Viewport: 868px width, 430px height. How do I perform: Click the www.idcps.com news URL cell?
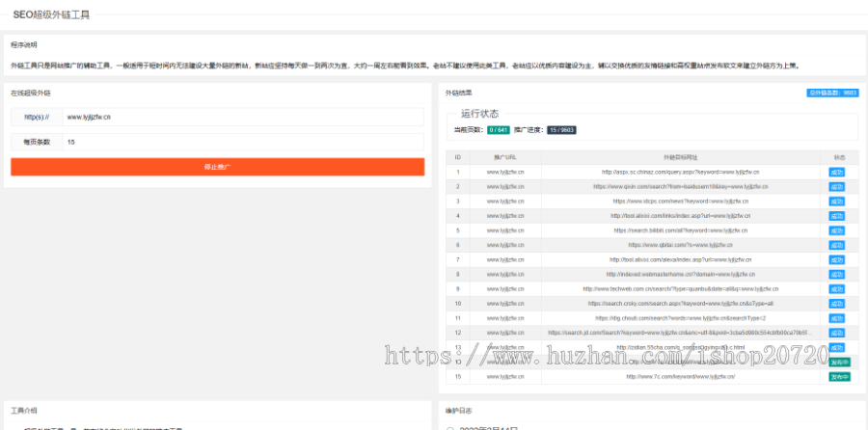[680, 202]
